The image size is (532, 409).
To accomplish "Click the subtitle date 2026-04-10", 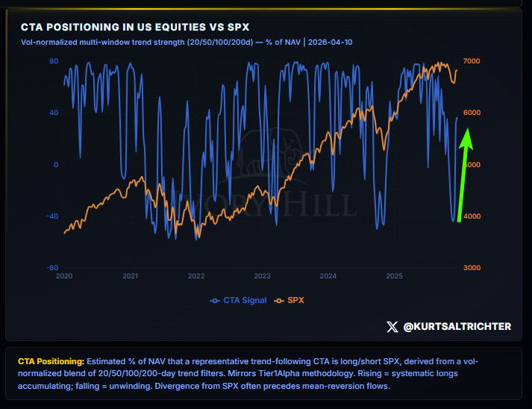I will tap(330, 43).
